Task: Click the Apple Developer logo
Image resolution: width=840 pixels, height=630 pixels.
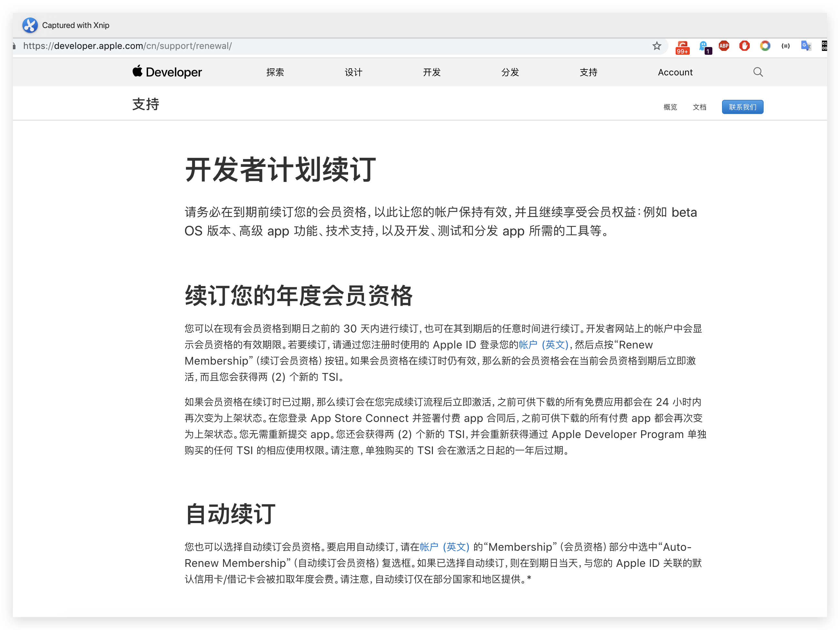Action: point(166,72)
